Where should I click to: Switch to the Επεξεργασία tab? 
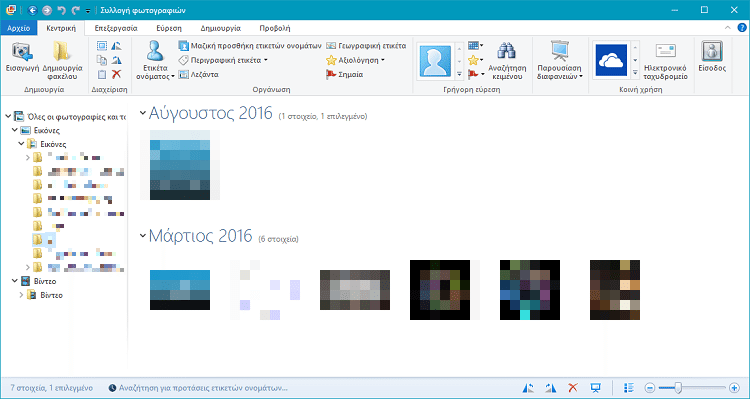point(116,28)
